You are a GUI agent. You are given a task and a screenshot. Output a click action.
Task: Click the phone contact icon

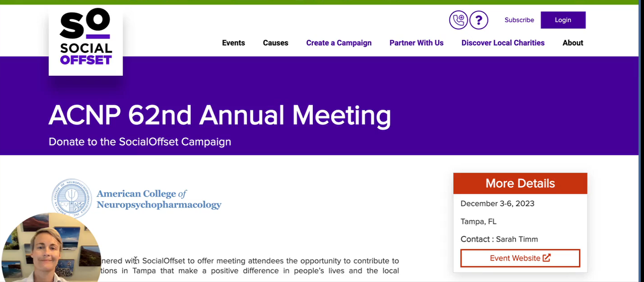point(458,20)
